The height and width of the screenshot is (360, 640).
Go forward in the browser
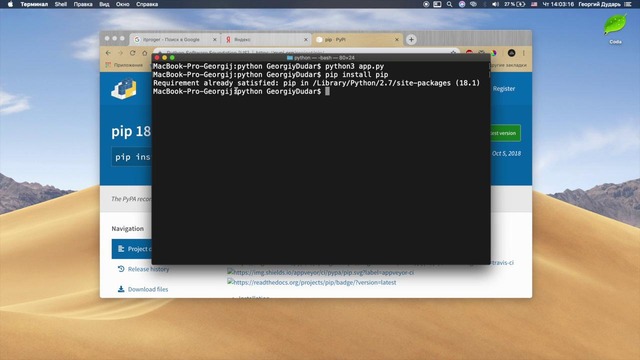coord(120,53)
